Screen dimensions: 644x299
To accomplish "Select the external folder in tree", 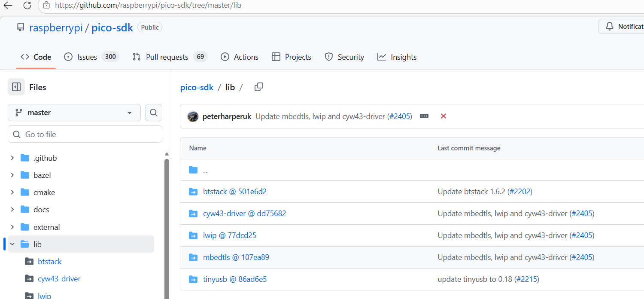I will (46, 227).
